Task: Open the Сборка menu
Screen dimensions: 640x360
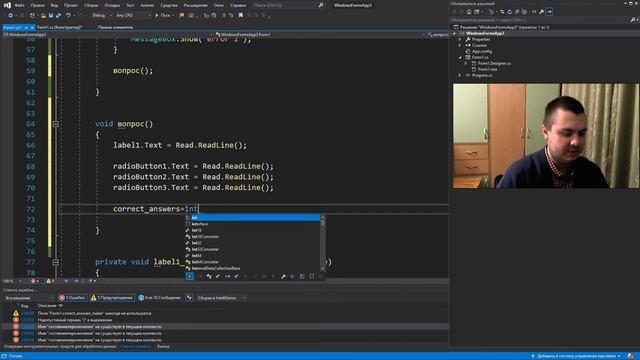Action: pyautogui.click(x=91, y=5)
